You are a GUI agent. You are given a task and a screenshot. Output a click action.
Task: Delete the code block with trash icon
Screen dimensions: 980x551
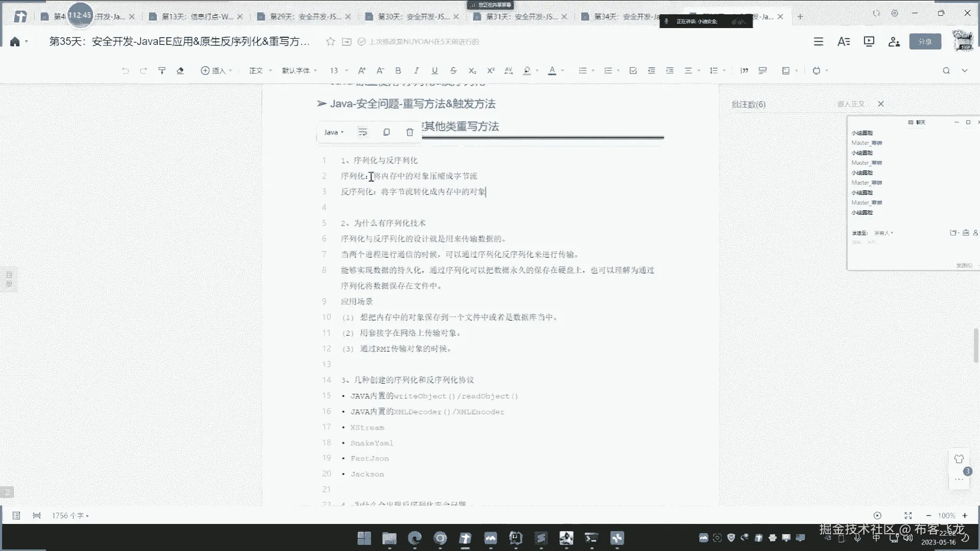coord(409,132)
